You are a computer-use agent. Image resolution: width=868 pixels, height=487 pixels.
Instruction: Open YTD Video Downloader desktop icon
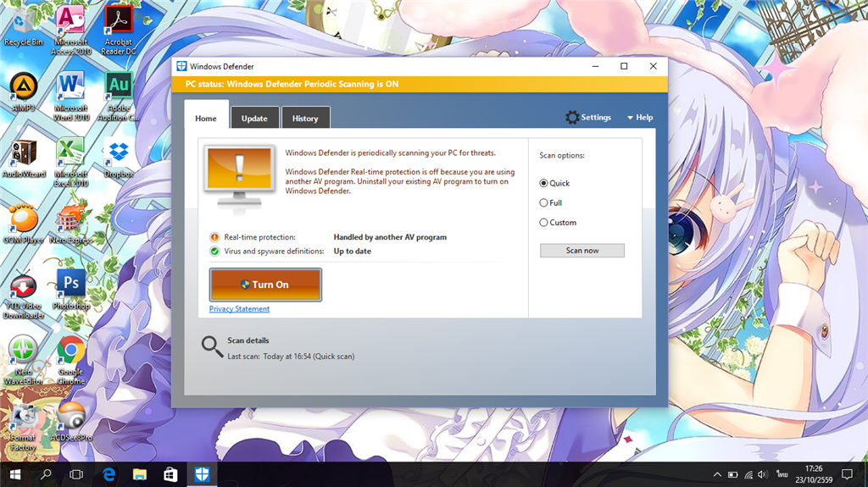(x=23, y=295)
